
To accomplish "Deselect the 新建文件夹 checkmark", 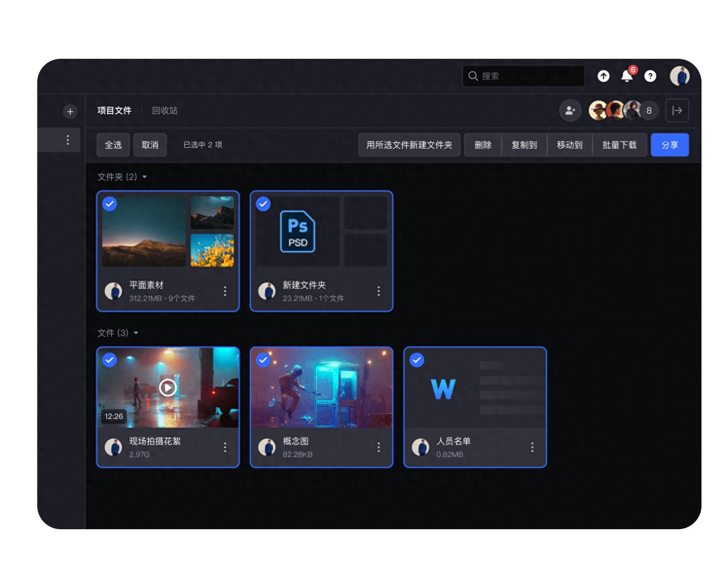I will click(263, 204).
